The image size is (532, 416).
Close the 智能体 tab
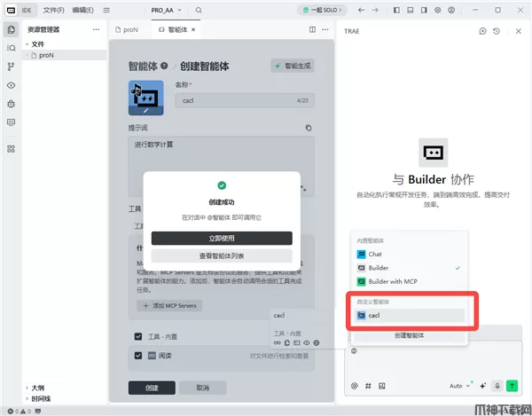click(193, 29)
